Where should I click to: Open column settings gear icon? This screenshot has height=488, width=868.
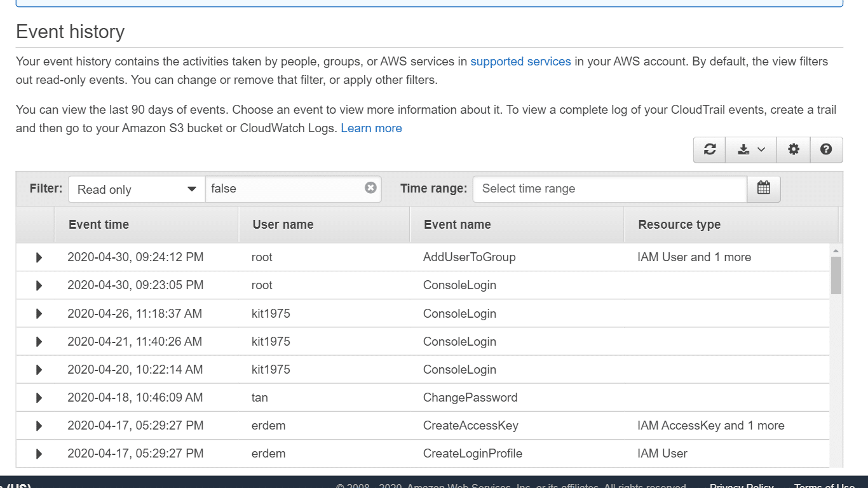[794, 150]
